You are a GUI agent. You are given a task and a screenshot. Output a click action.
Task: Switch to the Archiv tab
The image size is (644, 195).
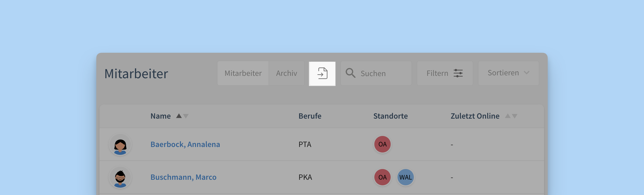286,73
